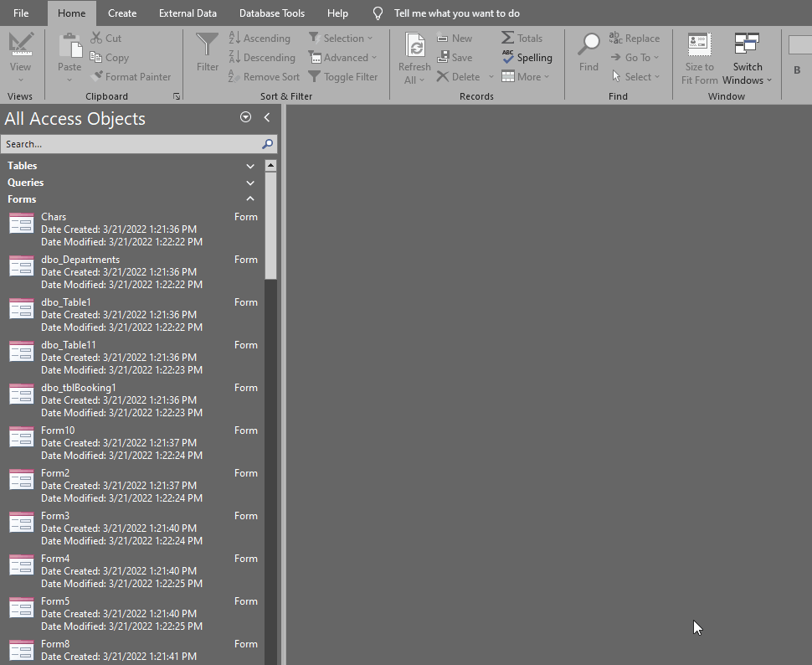This screenshot has width=812, height=665.
Task: Click New record button
Action: coord(455,39)
